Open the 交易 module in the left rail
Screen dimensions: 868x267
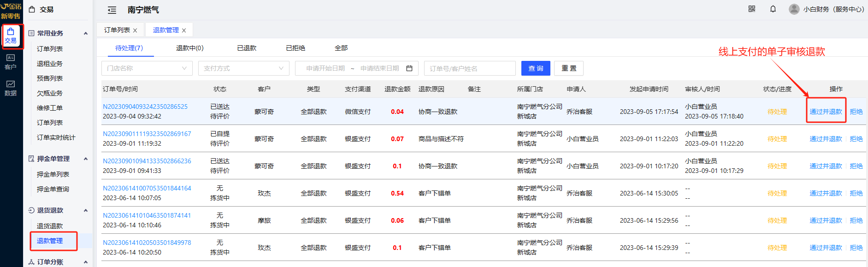point(11,36)
